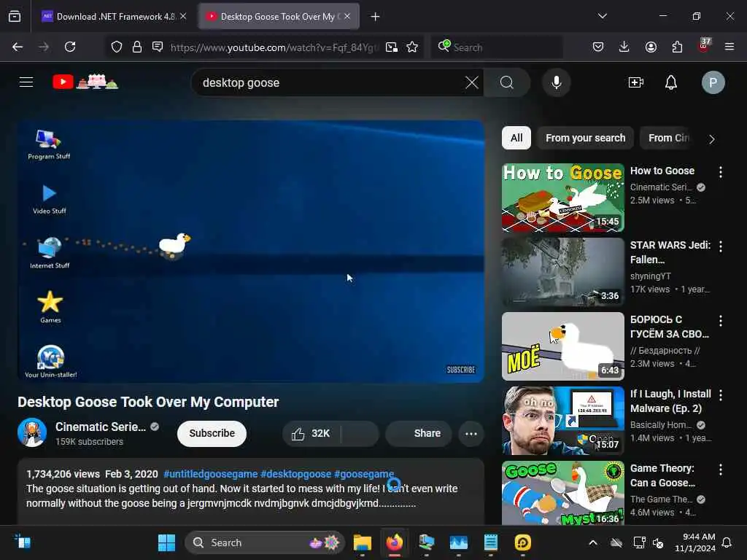The width and height of the screenshot is (747, 560).
Task: Click the YouTube search magnifier button
Action: pyautogui.click(x=507, y=82)
